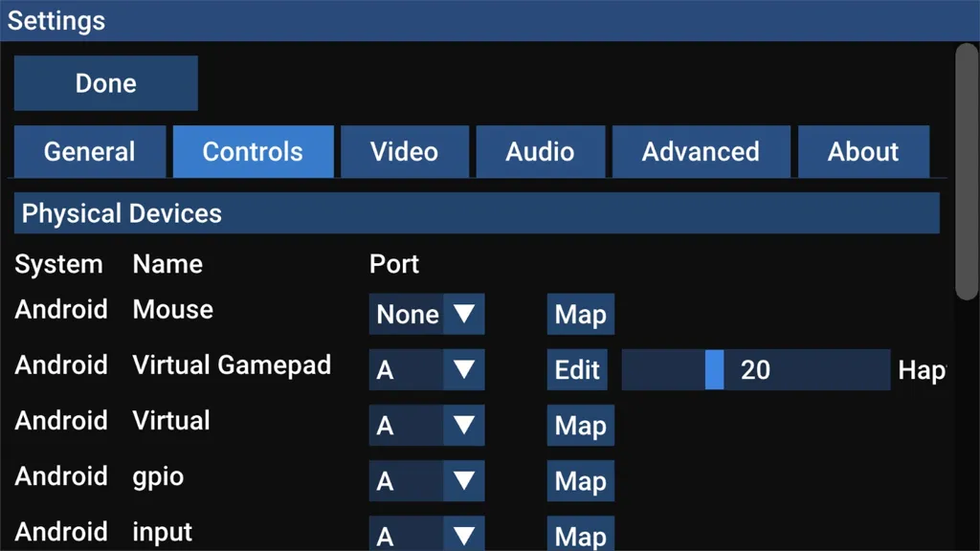
Task: Open the Virtual Gamepad port dropdown
Action: click(427, 370)
